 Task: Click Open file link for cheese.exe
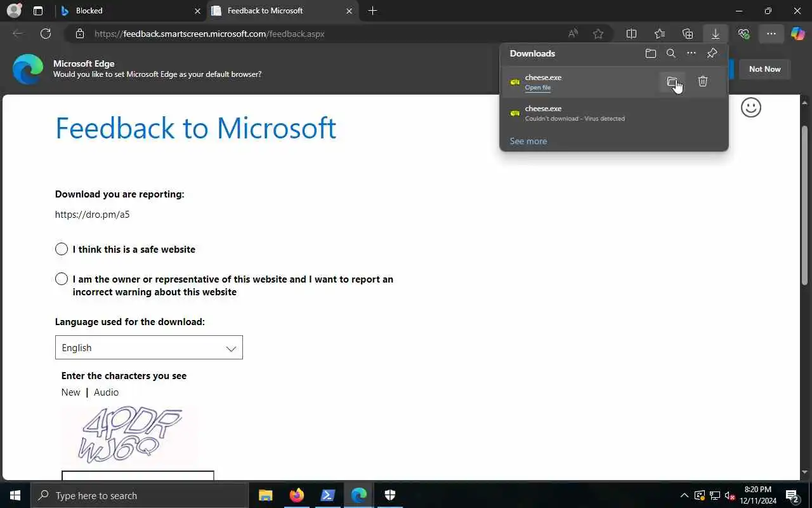tap(537, 88)
